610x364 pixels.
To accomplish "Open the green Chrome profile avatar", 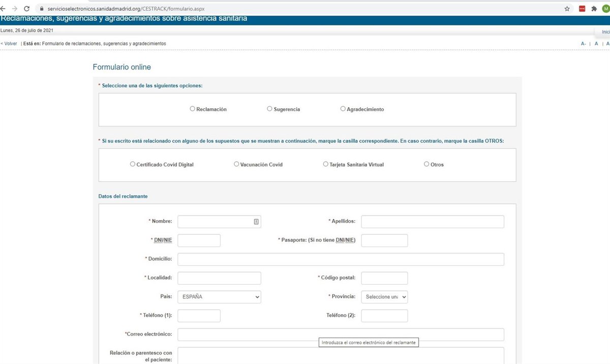I will pyautogui.click(x=606, y=9).
